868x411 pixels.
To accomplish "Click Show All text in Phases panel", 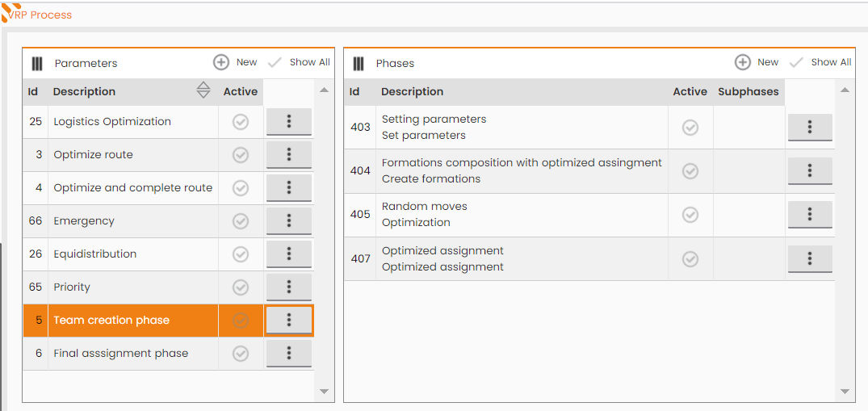I will point(832,62).
